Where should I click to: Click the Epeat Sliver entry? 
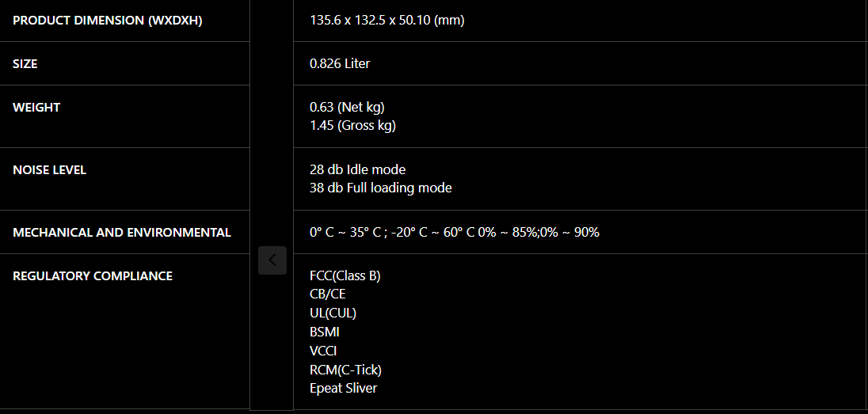[343, 389]
